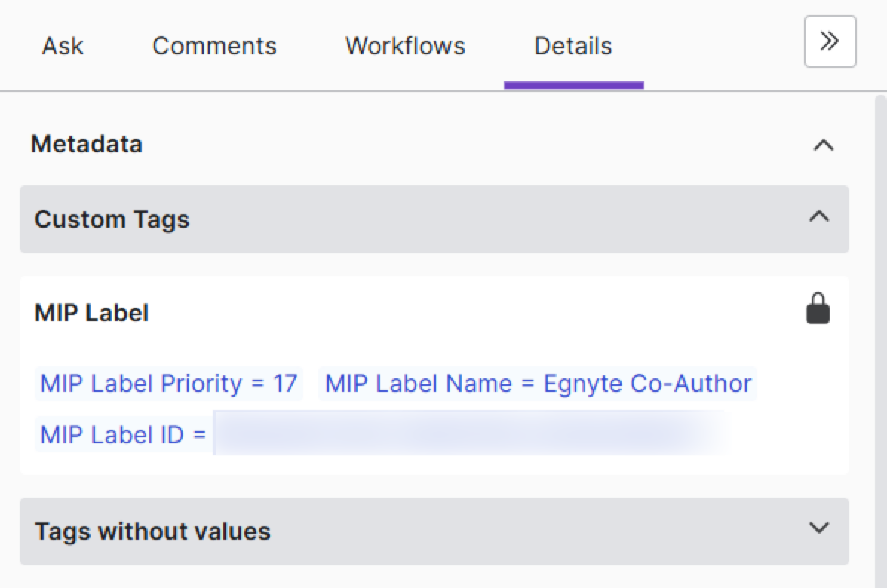Viewport: 887px width, 588px height.
Task: Click the Tags without values header title
Action: pyautogui.click(x=152, y=531)
